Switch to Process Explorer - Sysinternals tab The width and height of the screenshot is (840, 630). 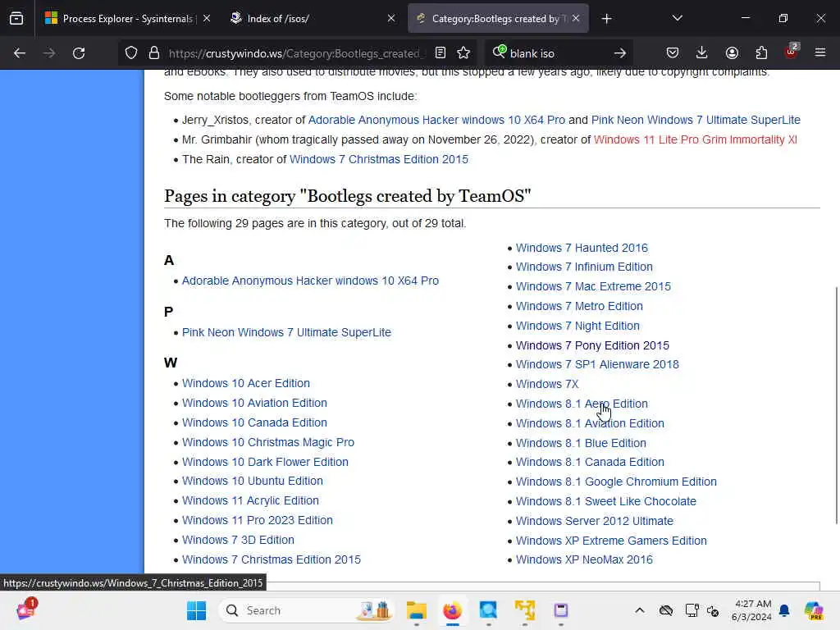point(128,18)
